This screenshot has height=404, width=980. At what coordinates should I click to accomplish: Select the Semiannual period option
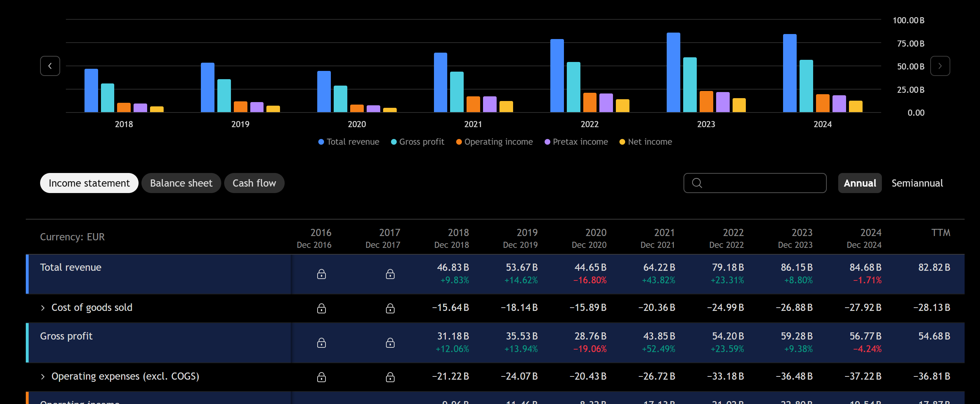pyautogui.click(x=917, y=183)
